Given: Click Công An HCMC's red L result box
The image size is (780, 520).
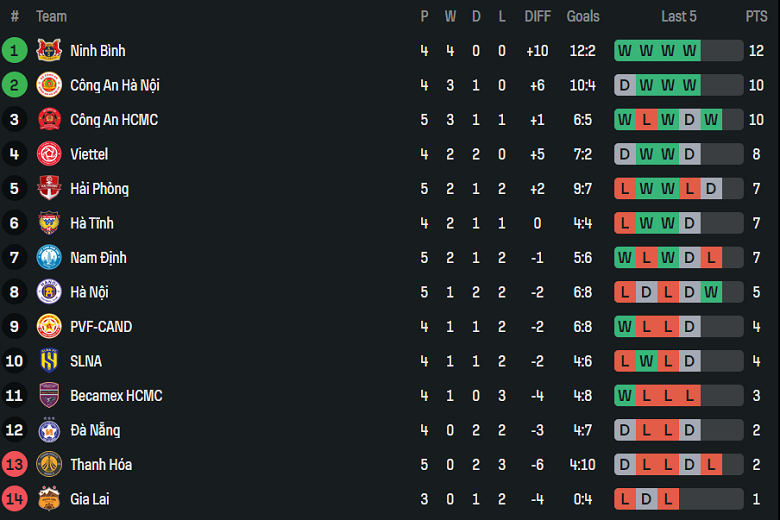Looking at the screenshot, I should [x=646, y=120].
